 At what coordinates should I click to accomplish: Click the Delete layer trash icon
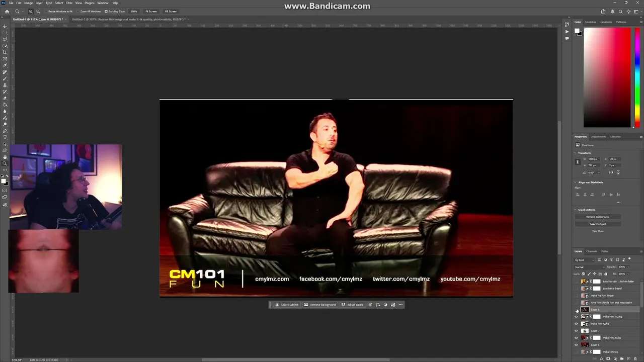pyautogui.click(x=634, y=359)
